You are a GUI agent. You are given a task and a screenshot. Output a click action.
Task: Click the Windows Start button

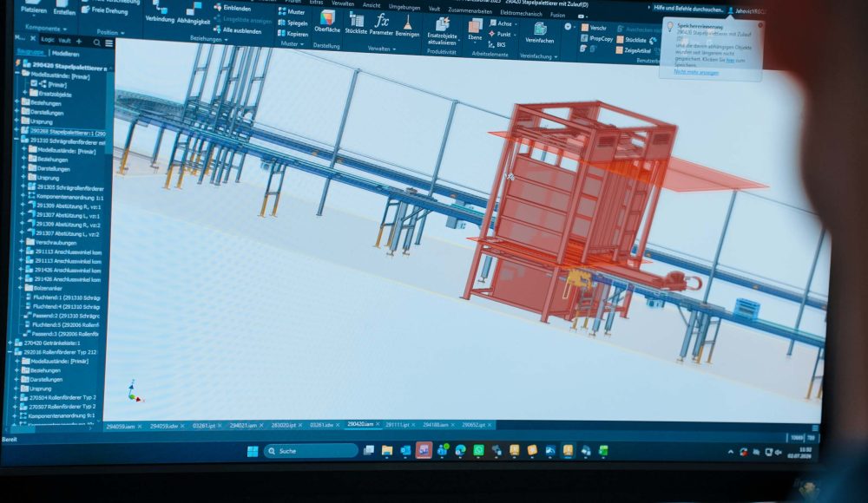tap(253, 451)
